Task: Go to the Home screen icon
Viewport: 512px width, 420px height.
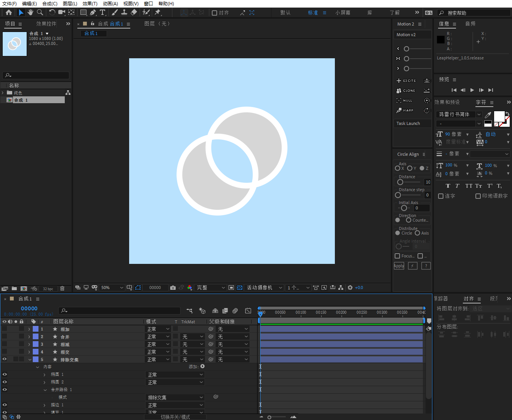Action: coord(9,13)
